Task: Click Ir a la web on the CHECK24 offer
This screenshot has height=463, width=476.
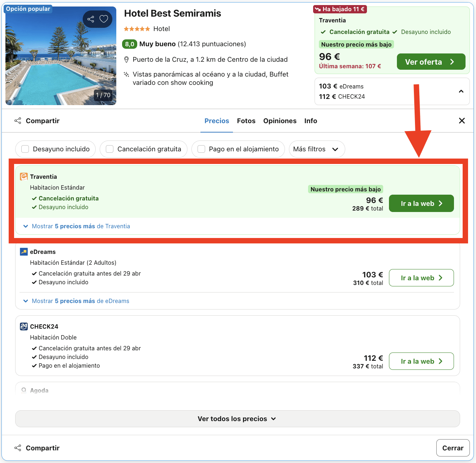Action: 421,361
